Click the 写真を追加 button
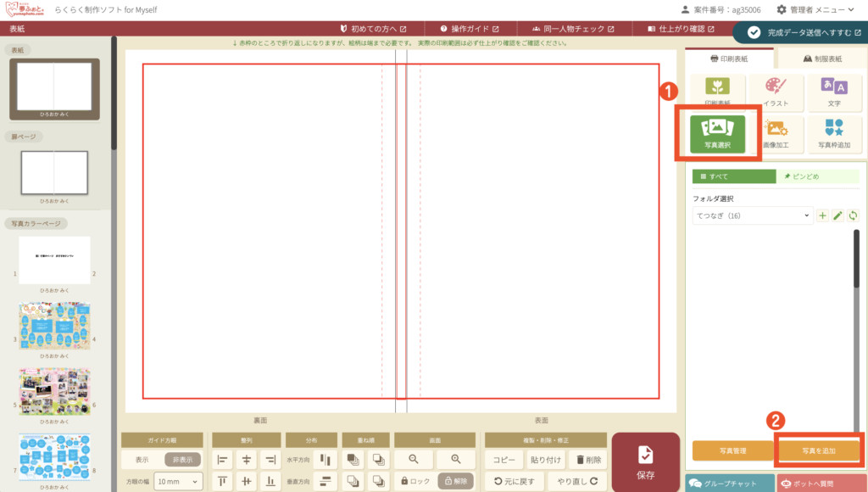Image resolution: width=868 pixels, height=492 pixels. click(x=819, y=450)
